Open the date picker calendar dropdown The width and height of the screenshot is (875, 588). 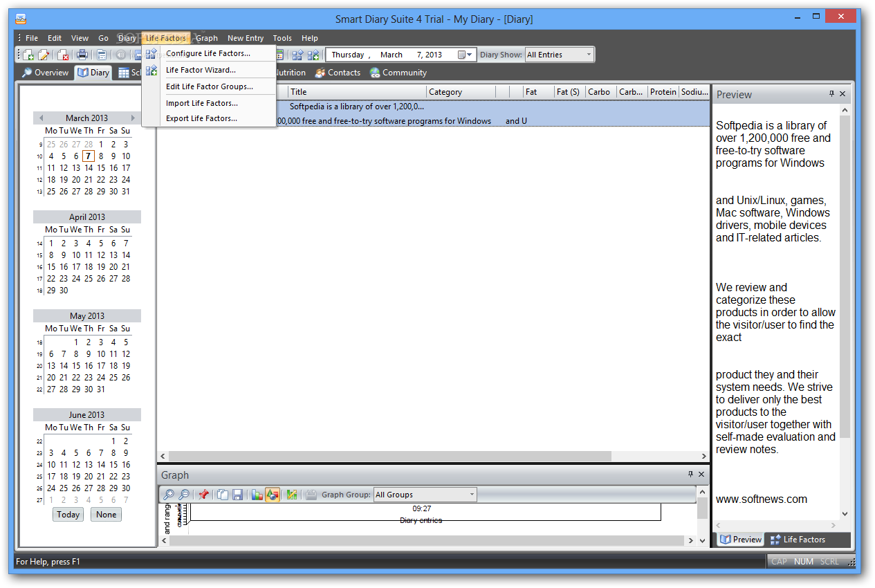[466, 55]
